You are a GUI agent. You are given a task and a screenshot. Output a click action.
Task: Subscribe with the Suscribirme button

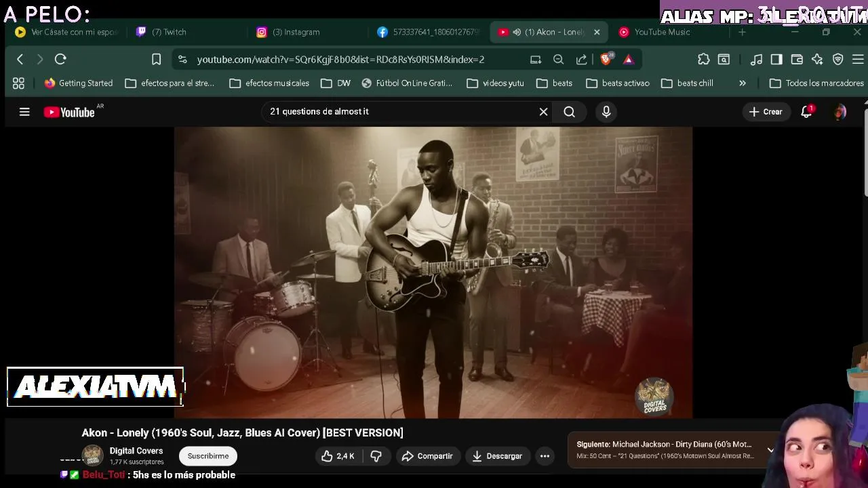pos(208,456)
